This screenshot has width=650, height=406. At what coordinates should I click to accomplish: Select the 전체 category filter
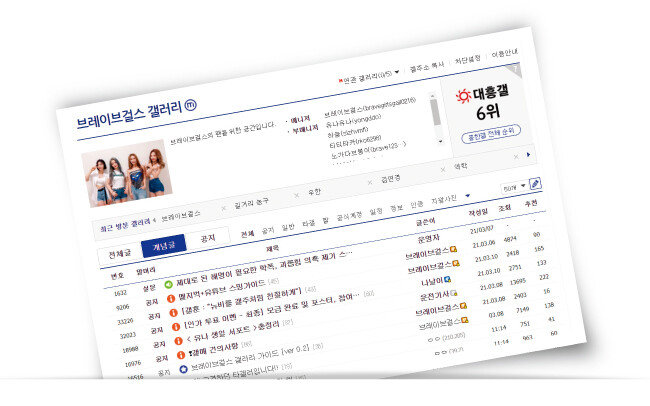247,233
